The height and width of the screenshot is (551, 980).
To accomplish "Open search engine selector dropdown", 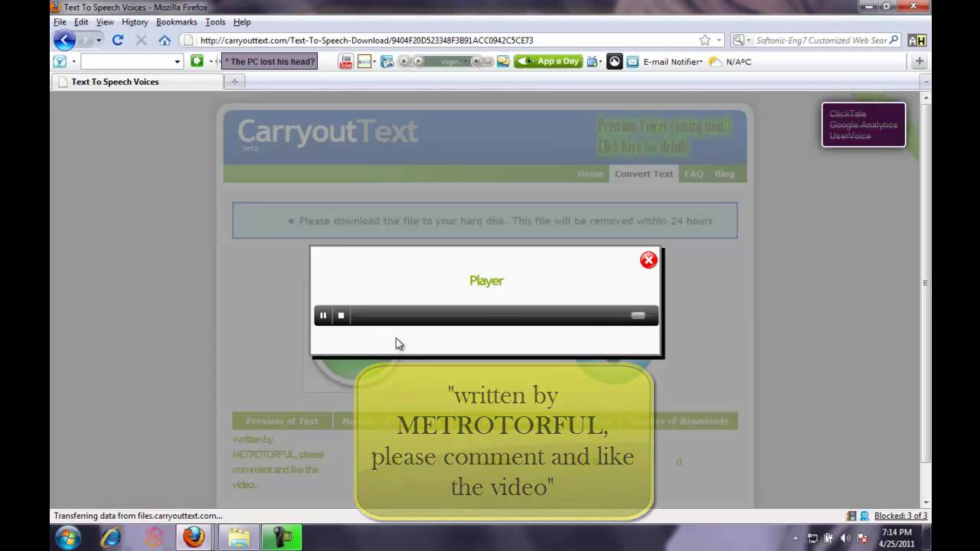I will pyautogui.click(x=740, y=41).
